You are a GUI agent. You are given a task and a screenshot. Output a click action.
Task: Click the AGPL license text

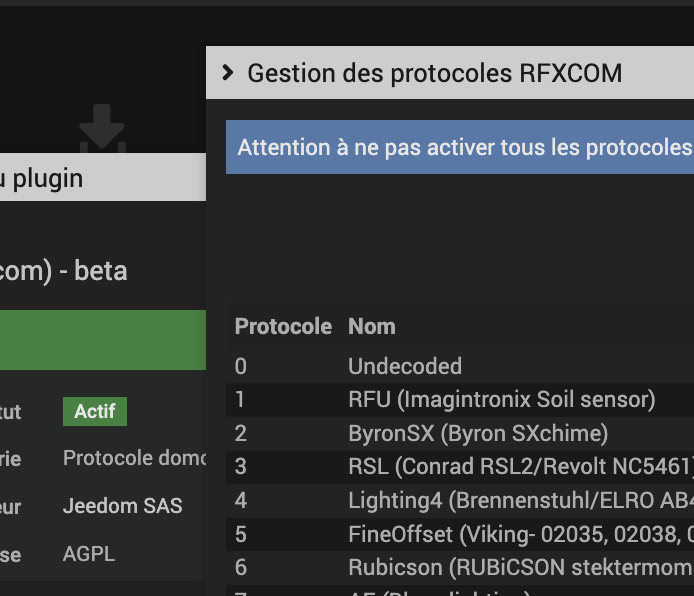click(90, 554)
